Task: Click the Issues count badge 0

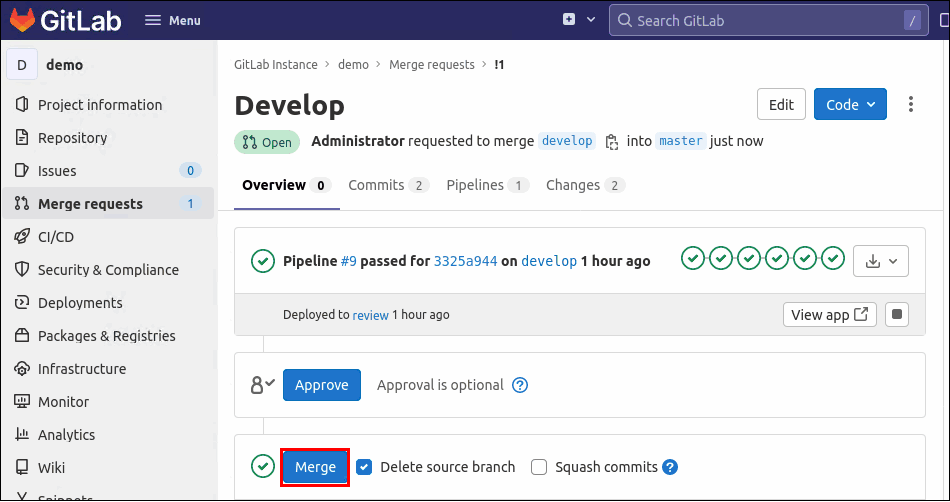Action: click(190, 171)
